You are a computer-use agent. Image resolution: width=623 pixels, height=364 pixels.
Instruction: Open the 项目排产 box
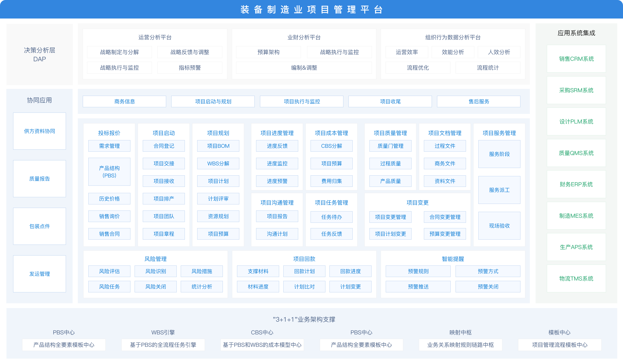[x=164, y=199]
